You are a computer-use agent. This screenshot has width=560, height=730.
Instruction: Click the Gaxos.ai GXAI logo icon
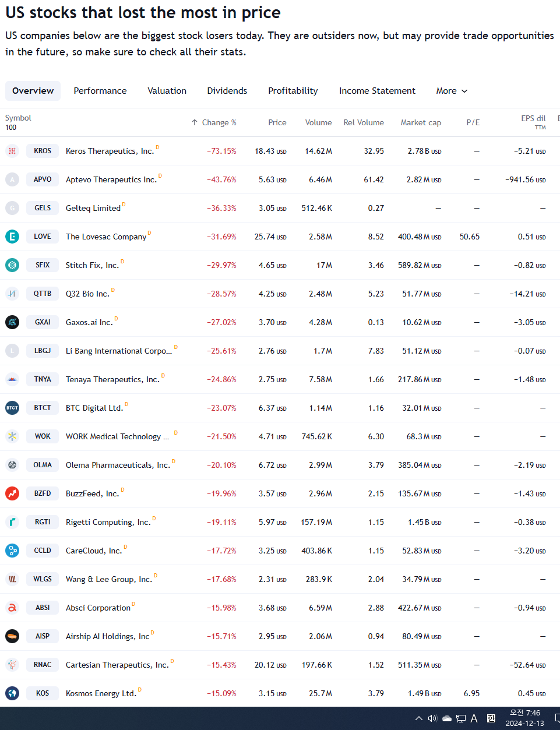click(x=12, y=322)
